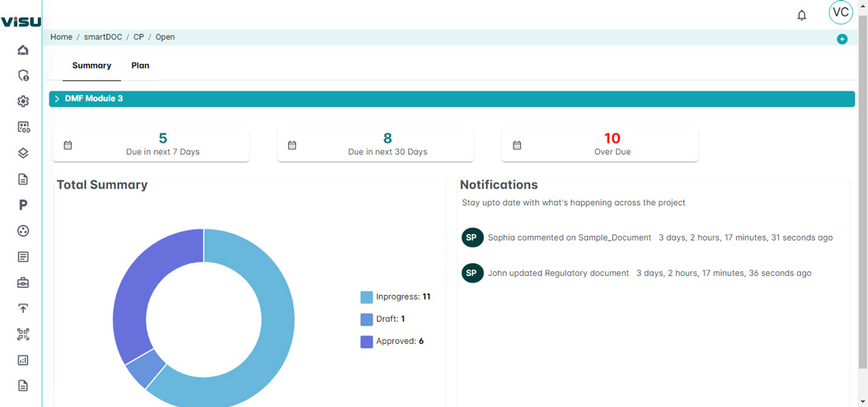
Task: Open the Over Due card
Action: pos(600,145)
